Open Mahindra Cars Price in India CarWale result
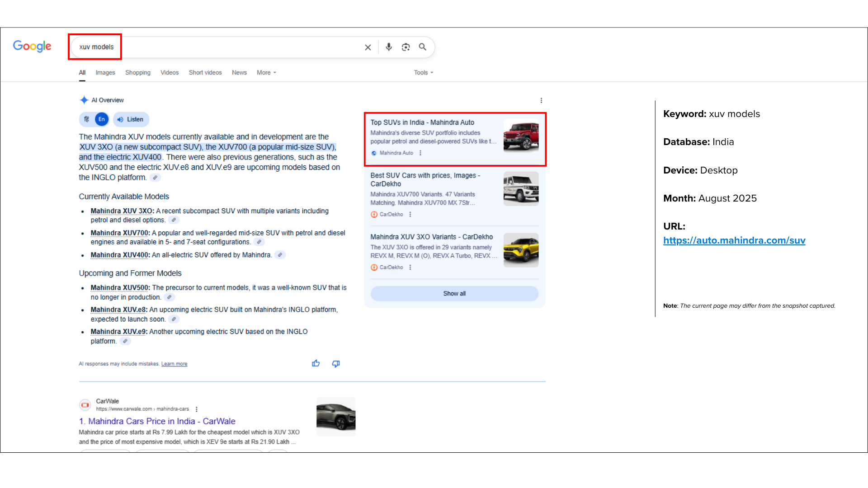The image size is (868, 488). 157,421
